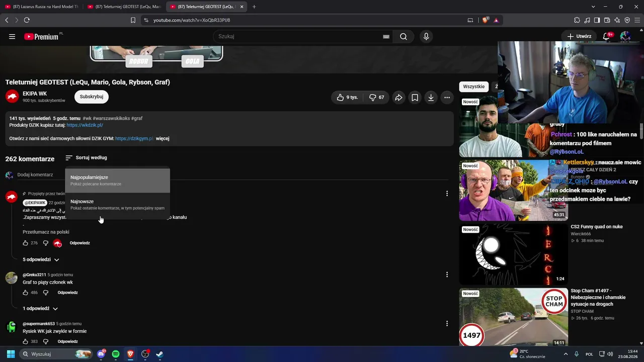This screenshot has width=644, height=362.
Task: Click Przetłumacz na polski on pinned comment
Action: click(46, 232)
